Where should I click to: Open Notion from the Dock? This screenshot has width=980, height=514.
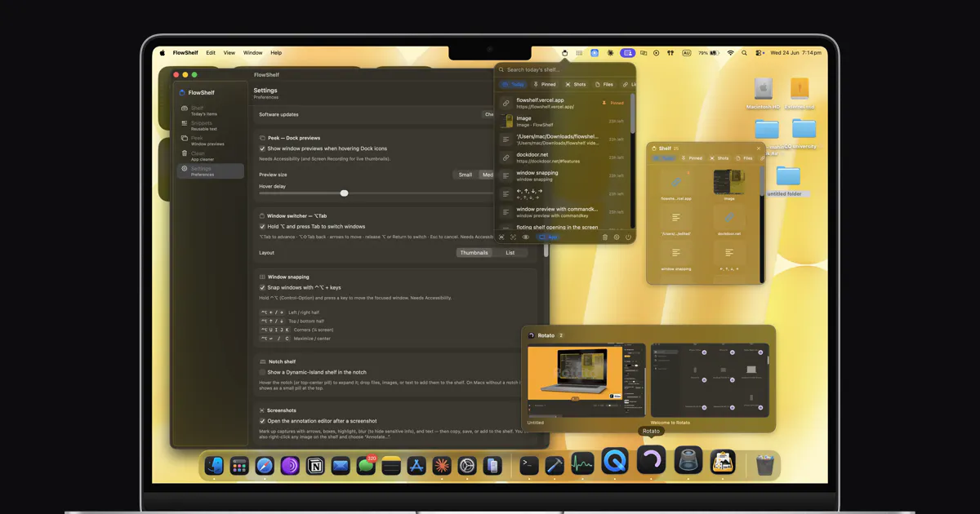pyautogui.click(x=315, y=465)
